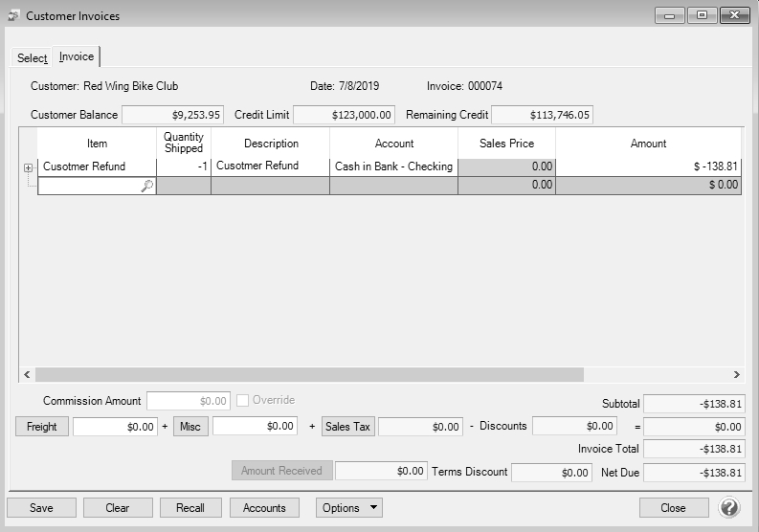Viewport: 759px width, 532px height.
Task: Click the horizontal scrollbar right arrow
Action: (x=736, y=375)
